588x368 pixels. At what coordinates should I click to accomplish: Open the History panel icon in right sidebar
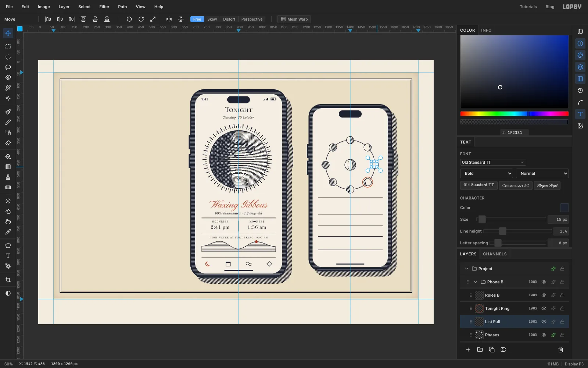[x=580, y=91]
